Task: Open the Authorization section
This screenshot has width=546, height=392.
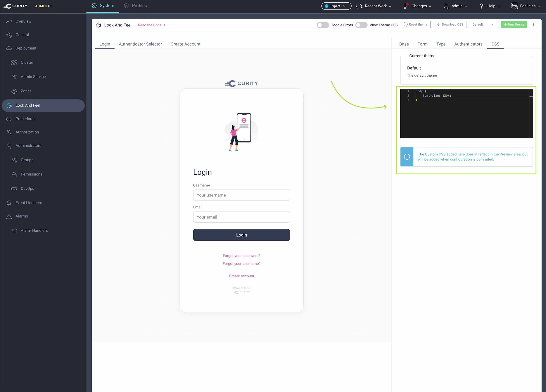Action: (27, 132)
